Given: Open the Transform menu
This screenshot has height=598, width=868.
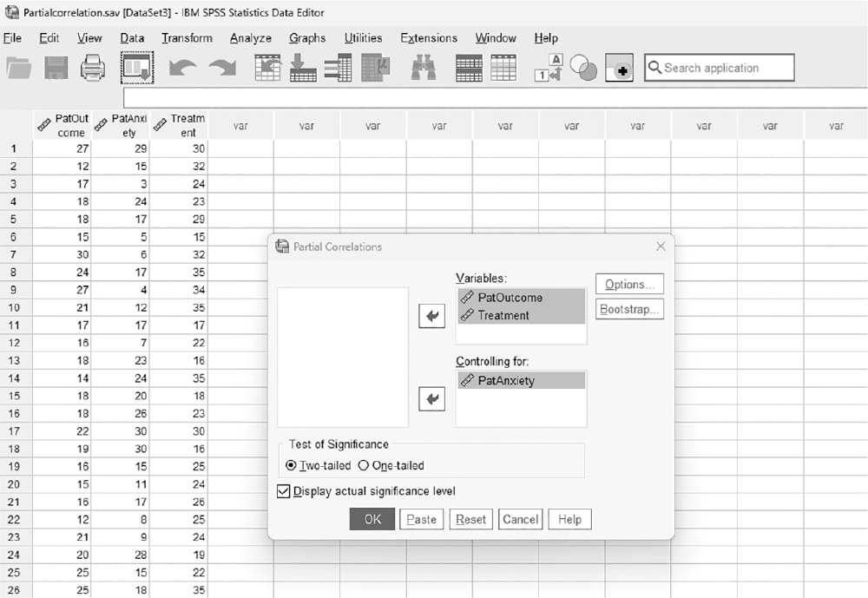Looking at the screenshot, I should [x=187, y=38].
